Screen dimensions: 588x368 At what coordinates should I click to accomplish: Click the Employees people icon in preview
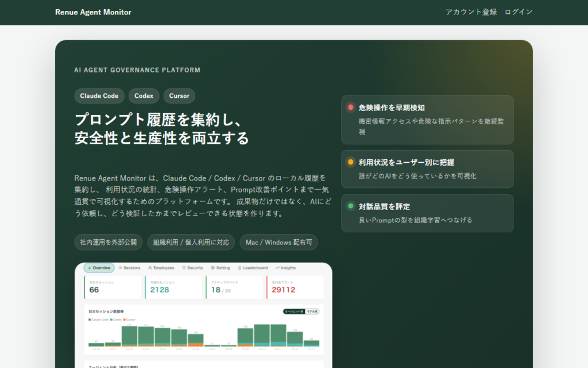(x=150, y=268)
